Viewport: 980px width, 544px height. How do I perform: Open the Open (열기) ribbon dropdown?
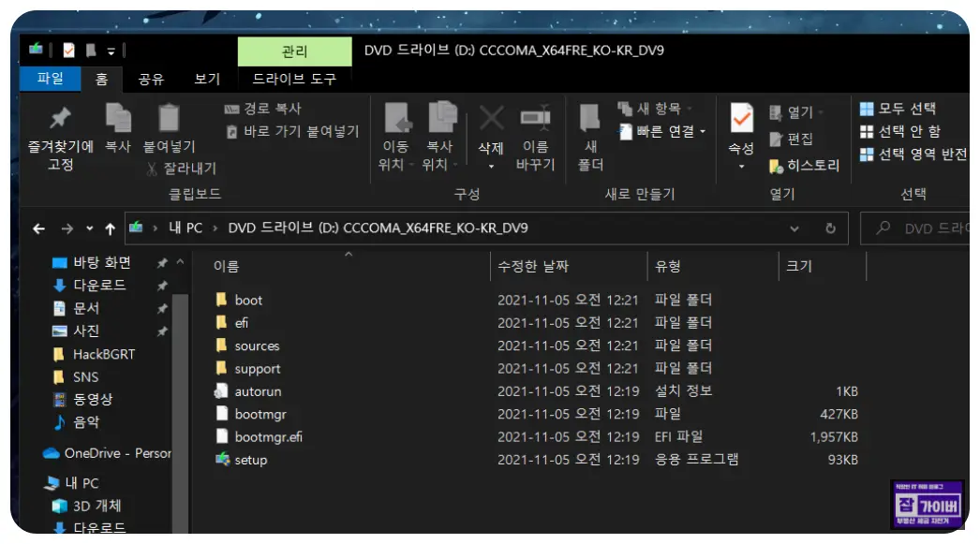click(x=796, y=112)
